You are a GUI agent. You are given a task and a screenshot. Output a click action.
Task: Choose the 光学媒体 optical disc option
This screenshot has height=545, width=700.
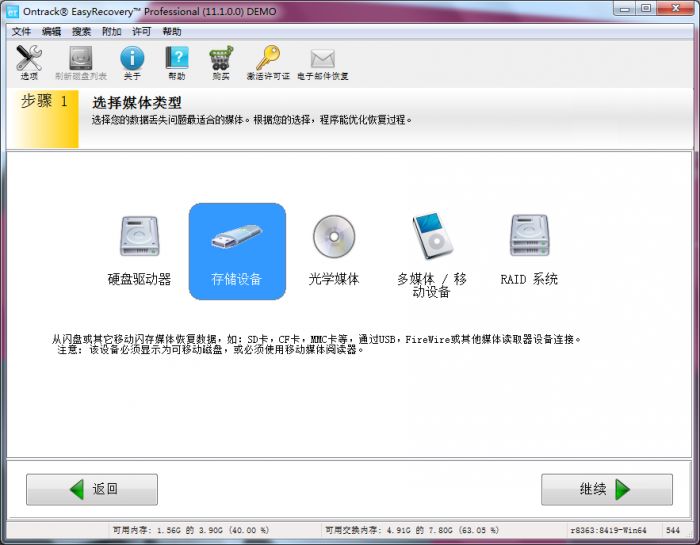pos(333,251)
